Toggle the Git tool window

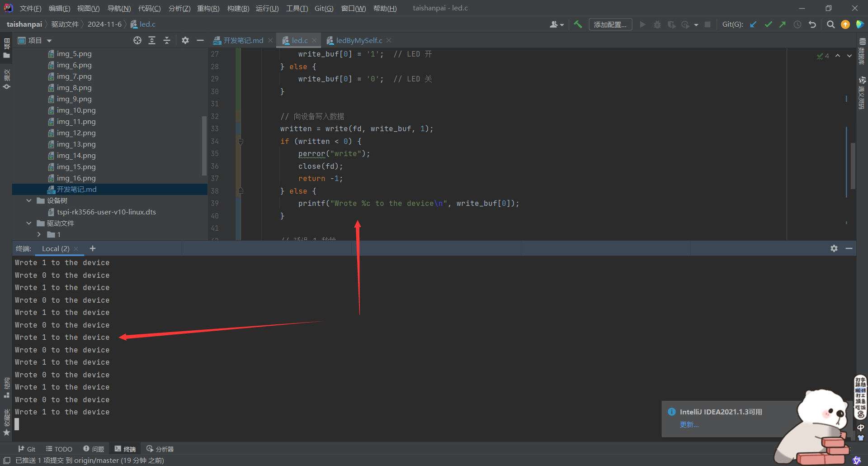pos(27,449)
